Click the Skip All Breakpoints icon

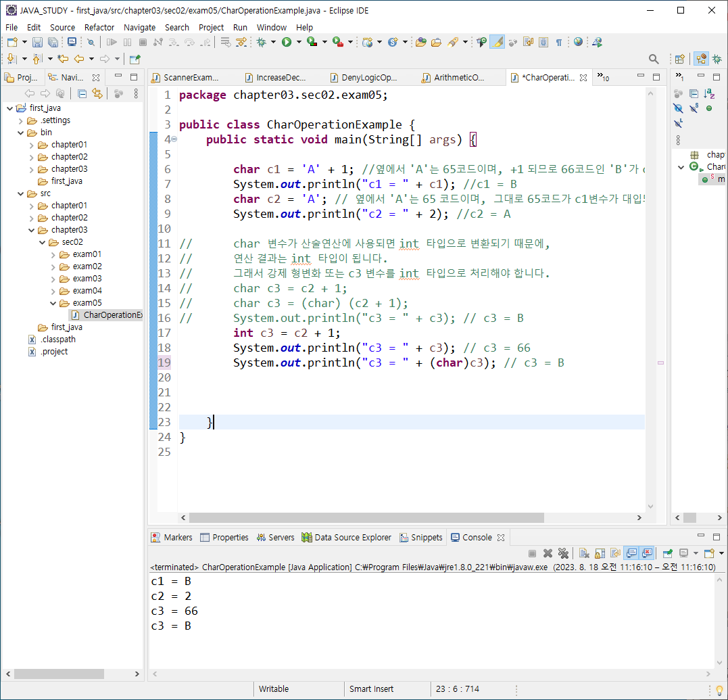click(x=91, y=42)
